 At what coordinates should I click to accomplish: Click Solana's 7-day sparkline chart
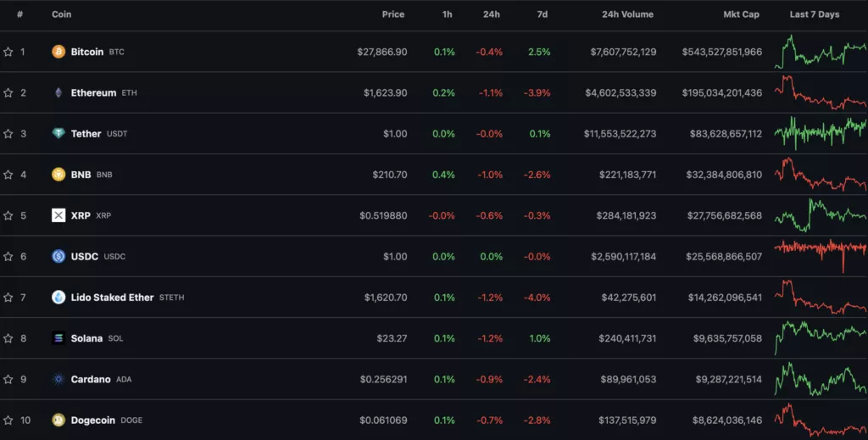tap(821, 338)
